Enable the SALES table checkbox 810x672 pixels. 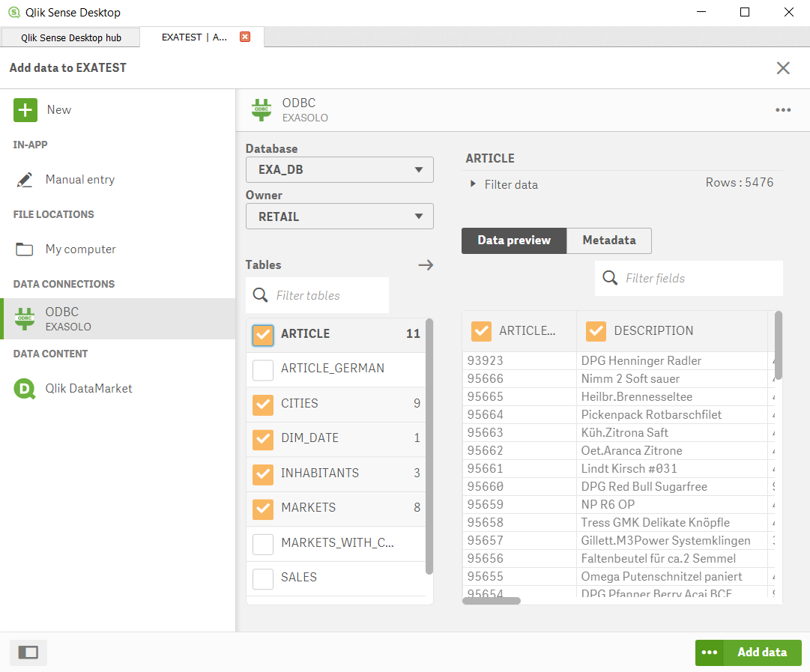tap(263, 578)
